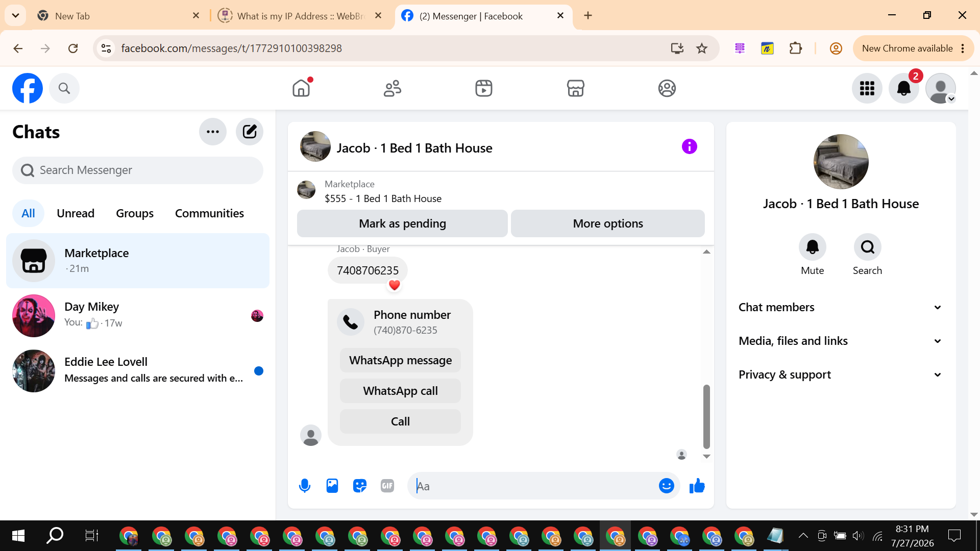Start a new message with compose icon
Screen dimensions: 980x551
tap(250, 132)
